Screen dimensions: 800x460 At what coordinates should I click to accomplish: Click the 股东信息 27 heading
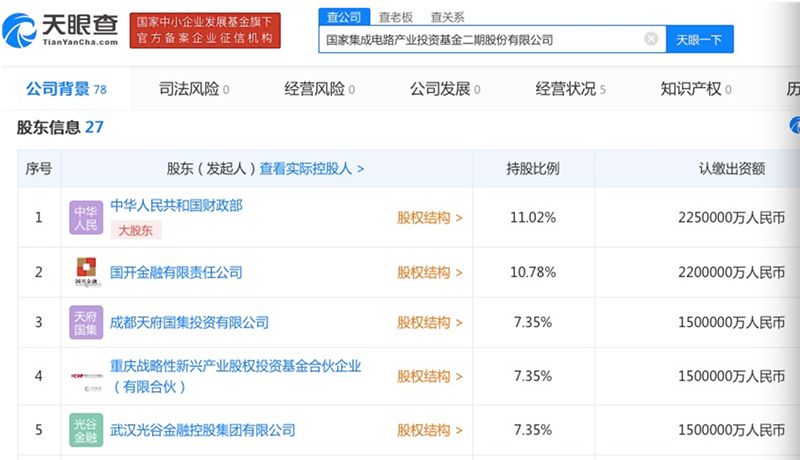pyautogui.click(x=60, y=126)
